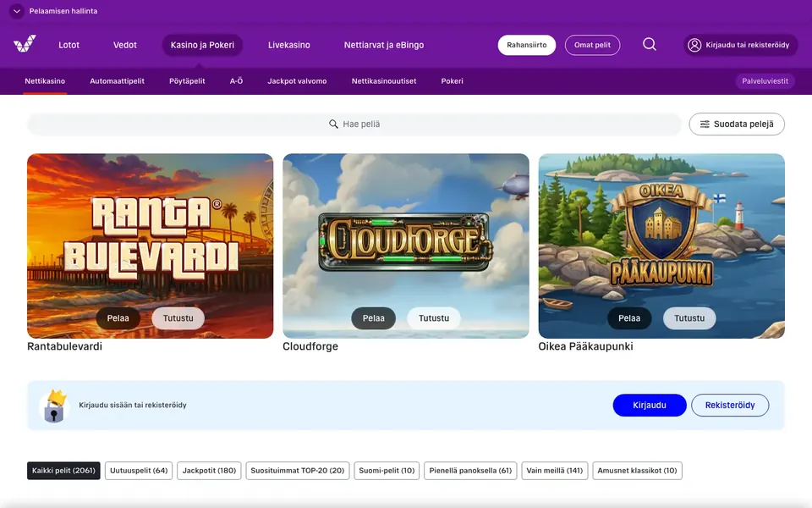This screenshot has height=508, width=812.
Task: Click the Rahansiirto button
Action: [527, 45]
